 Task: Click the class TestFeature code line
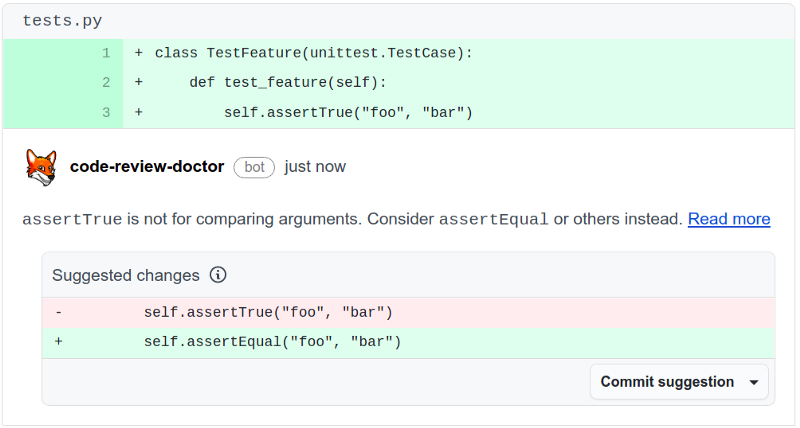point(313,53)
